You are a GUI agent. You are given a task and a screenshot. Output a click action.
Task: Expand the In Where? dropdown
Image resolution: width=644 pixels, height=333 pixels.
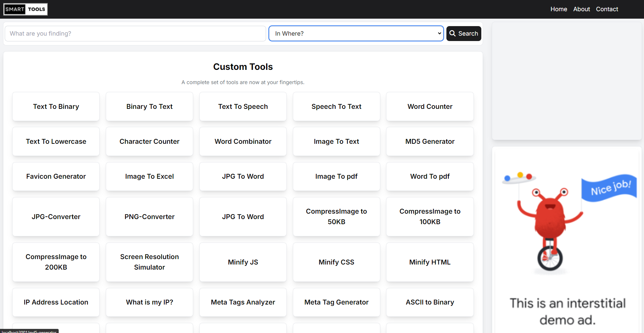click(356, 34)
